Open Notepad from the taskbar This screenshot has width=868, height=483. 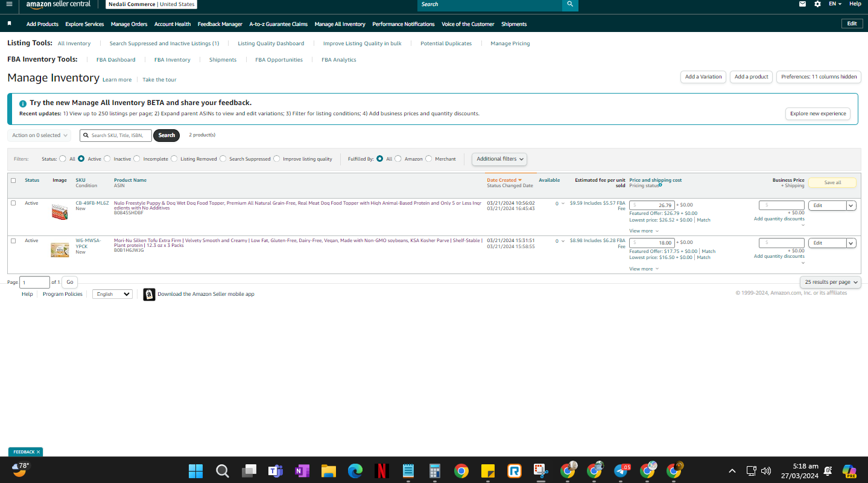[x=408, y=471]
